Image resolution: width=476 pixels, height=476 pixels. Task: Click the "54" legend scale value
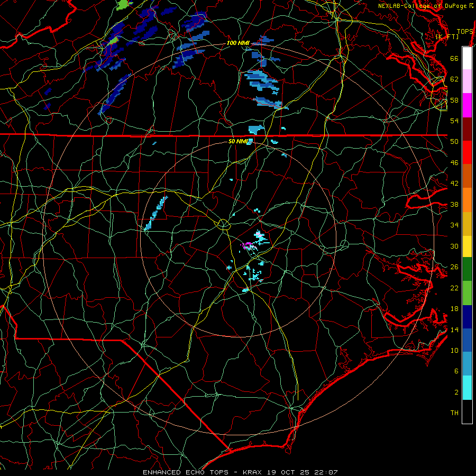click(x=454, y=121)
